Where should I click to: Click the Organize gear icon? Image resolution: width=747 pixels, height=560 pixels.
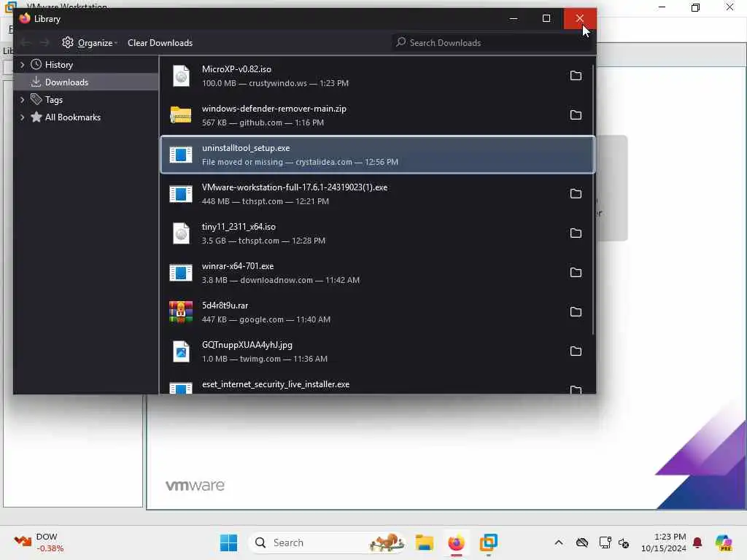68,42
